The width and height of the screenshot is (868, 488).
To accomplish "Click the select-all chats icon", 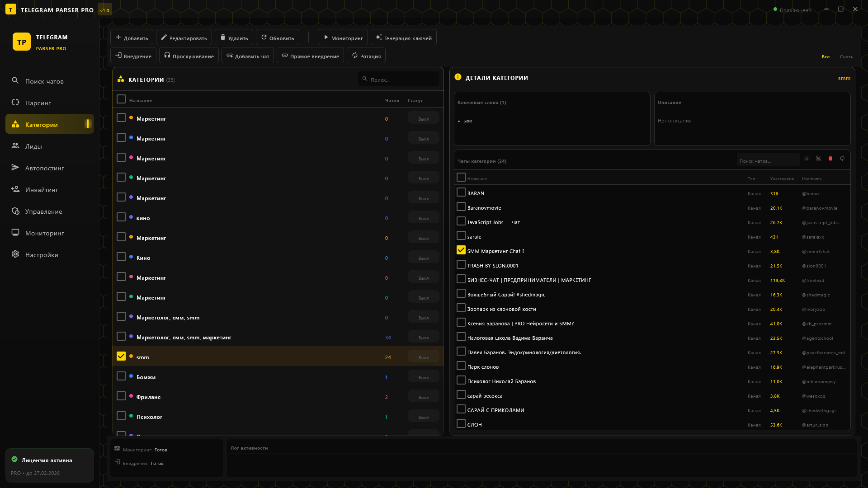I will click(x=807, y=159).
